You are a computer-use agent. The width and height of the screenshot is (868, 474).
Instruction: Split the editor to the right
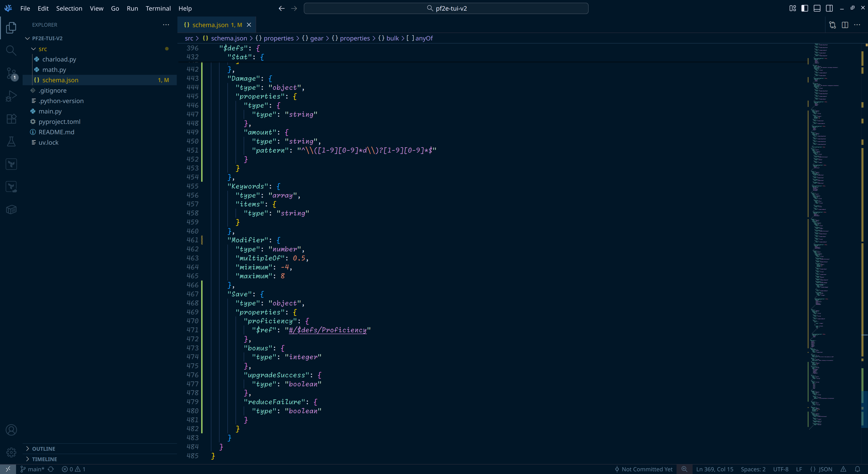(845, 25)
